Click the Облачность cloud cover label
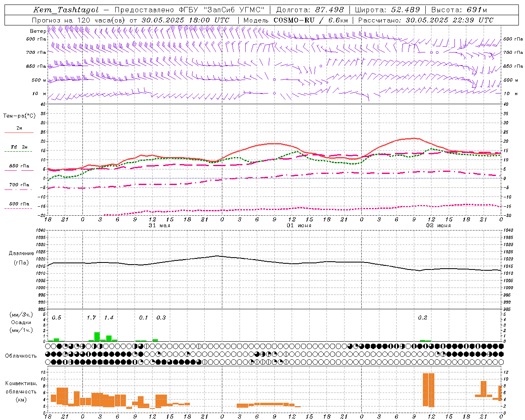Image resolution: width=525 pixels, height=420 pixels. (21, 356)
